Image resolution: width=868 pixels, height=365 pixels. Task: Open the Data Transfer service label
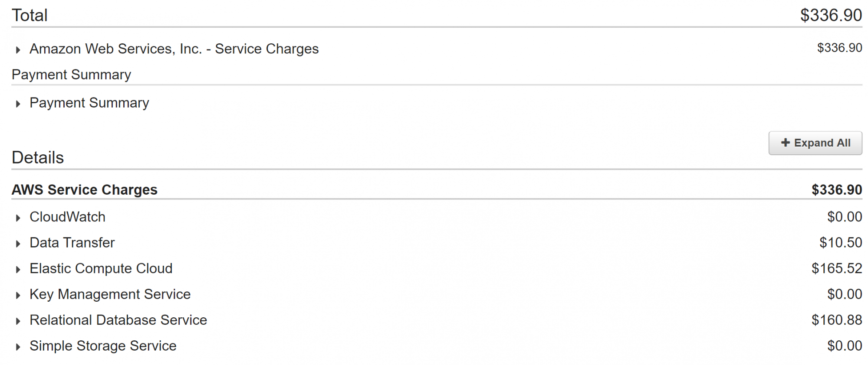pyautogui.click(x=72, y=243)
